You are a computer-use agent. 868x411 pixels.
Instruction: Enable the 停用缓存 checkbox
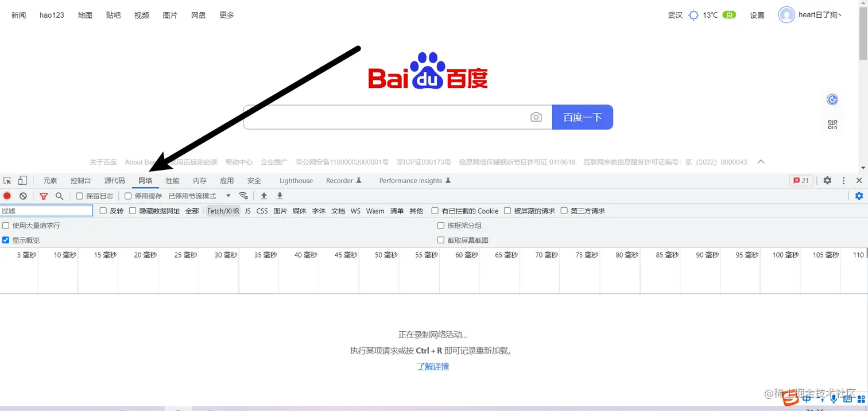[x=128, y=196]
